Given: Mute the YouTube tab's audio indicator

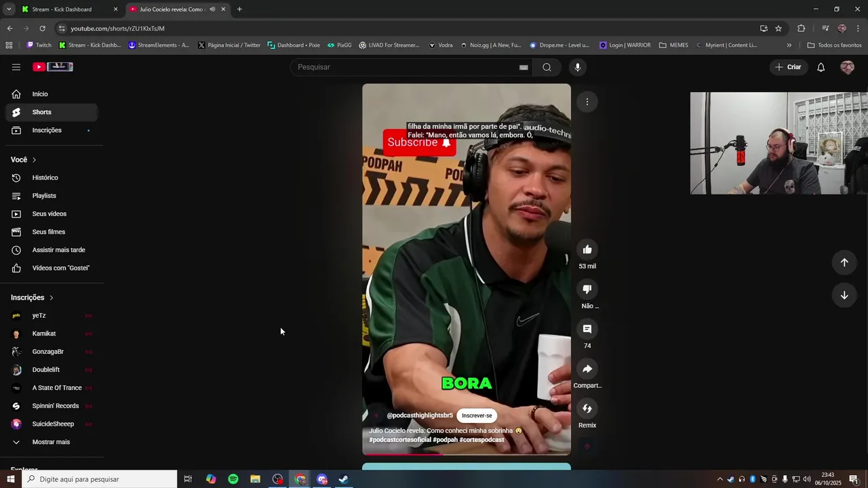Looking at the screenshot, I should pos(212,9).
